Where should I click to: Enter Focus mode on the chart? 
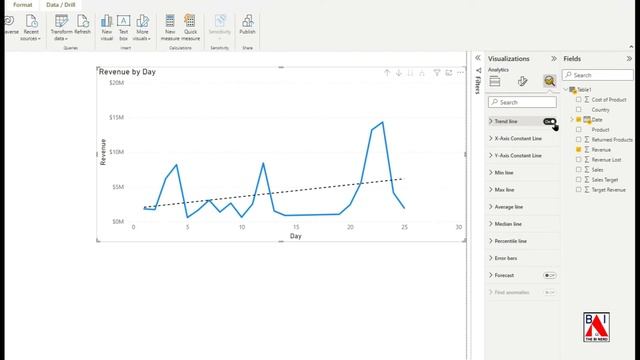[449, 73]
